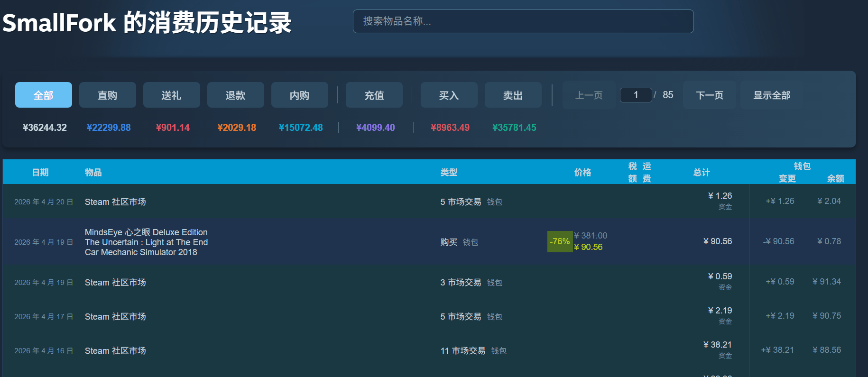Click the 日期 column header

(40, 173)
